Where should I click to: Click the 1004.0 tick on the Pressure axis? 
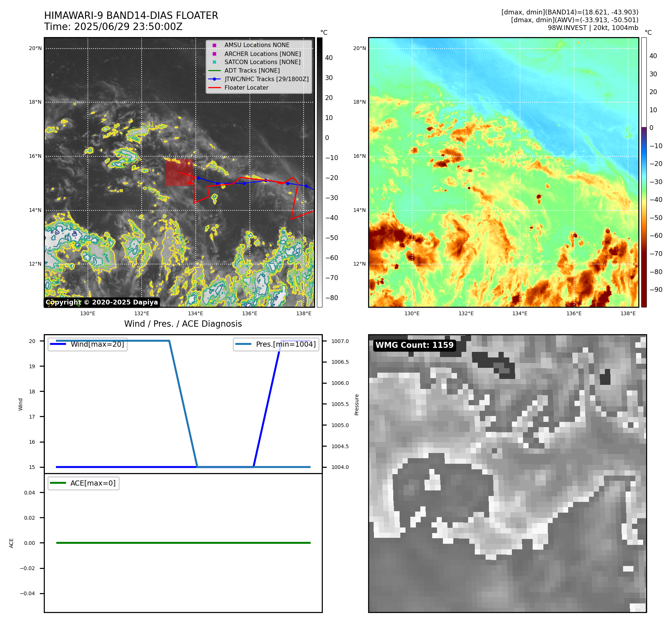pos(340,467)
